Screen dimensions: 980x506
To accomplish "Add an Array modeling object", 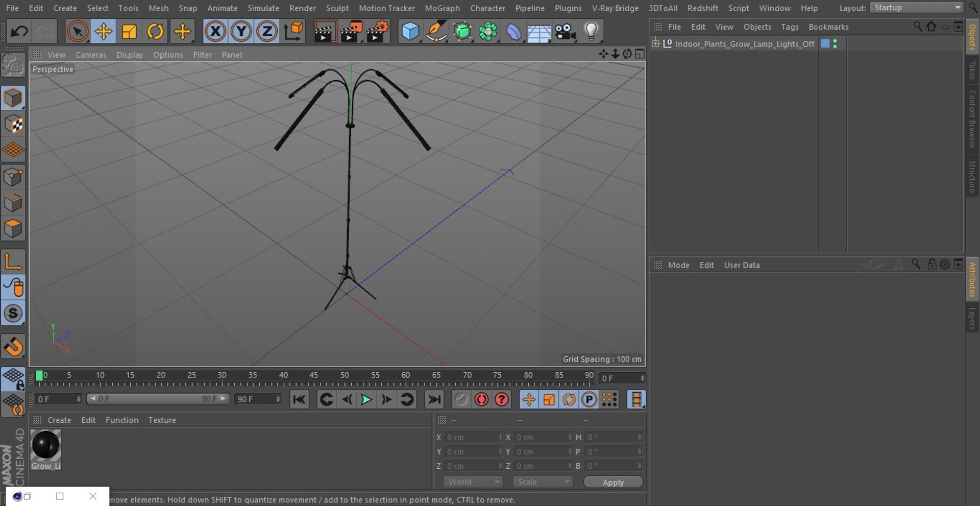I will 488,32.
